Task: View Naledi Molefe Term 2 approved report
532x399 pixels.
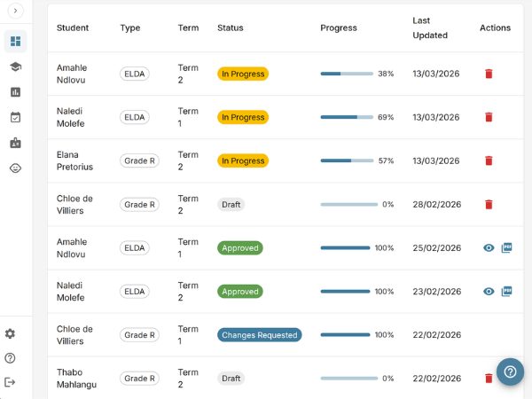Action: pos(489,292)
